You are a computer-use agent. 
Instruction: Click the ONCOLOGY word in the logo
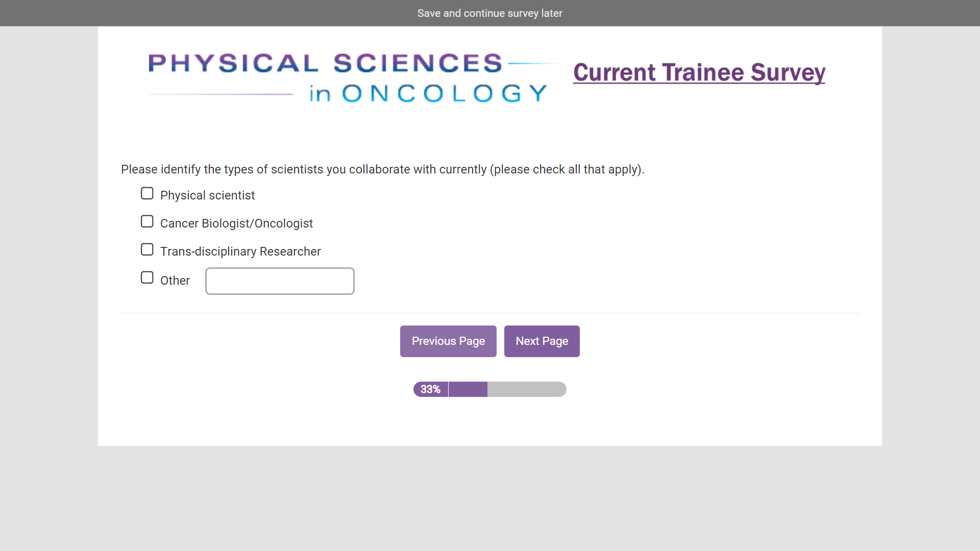coord(444,93)
